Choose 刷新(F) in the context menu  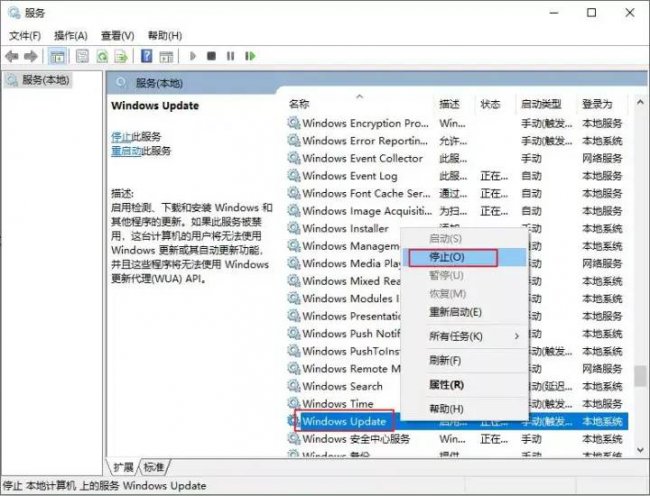point(465,361)
